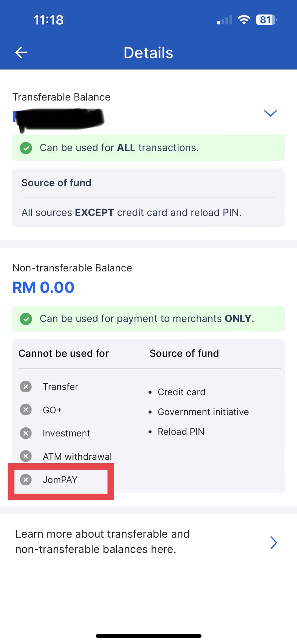This screenshot has height=644, width=297.
Task: Tap the X icon beside GO+
Action: point(25,410)
